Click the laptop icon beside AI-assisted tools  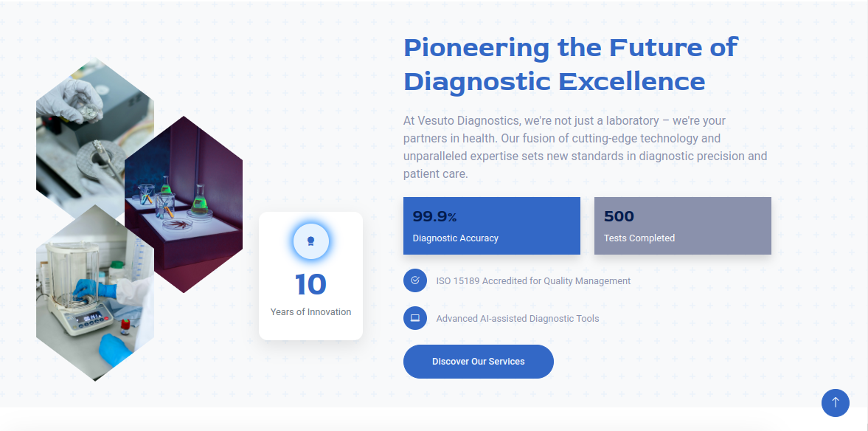(415, 318)
